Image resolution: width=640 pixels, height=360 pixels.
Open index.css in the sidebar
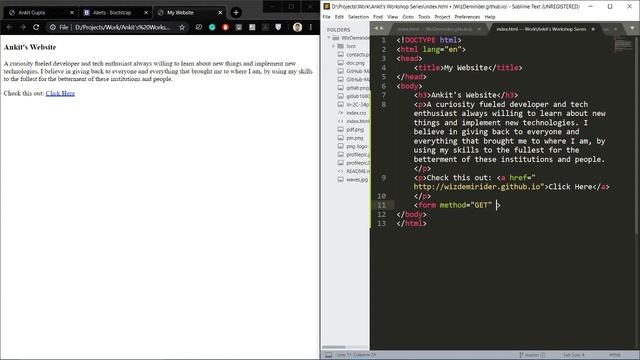tap(356, 113)
